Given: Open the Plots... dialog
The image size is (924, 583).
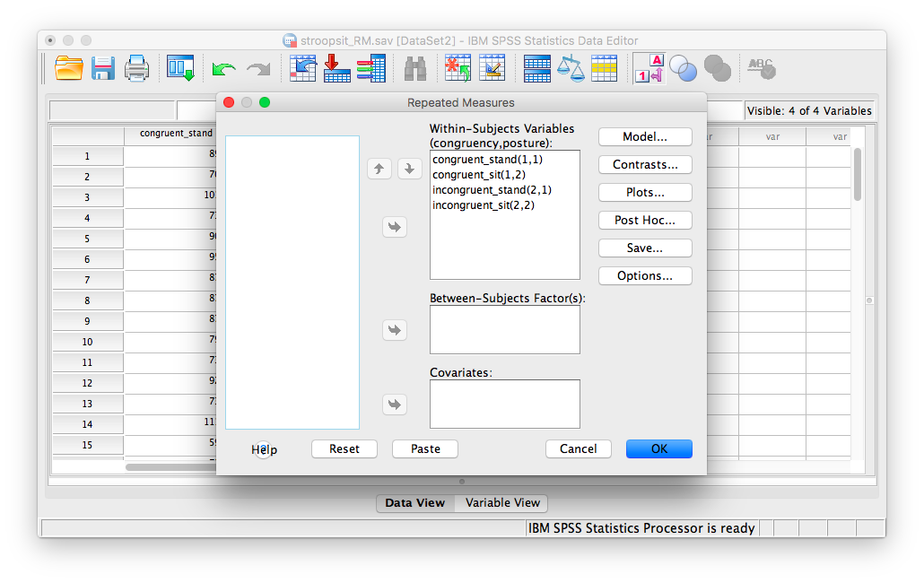Looking at the screenshot, I should point(645,193).
